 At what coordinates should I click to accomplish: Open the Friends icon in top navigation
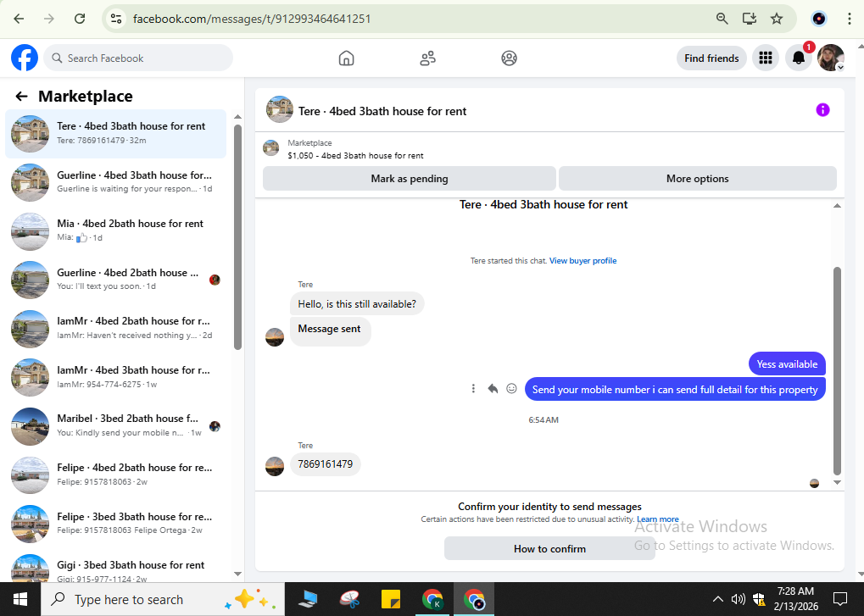pyautogui.click(x=427, y=58)
